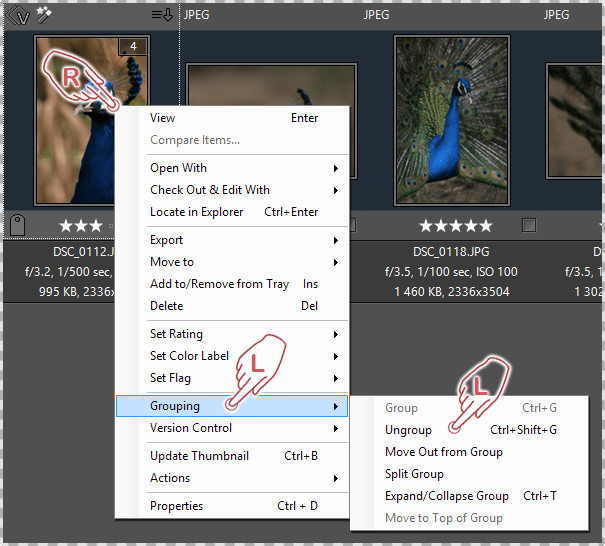Viewport: 605px width, 546px height.
Task: Click the sort order icon in header
Action: coord(162,15)
